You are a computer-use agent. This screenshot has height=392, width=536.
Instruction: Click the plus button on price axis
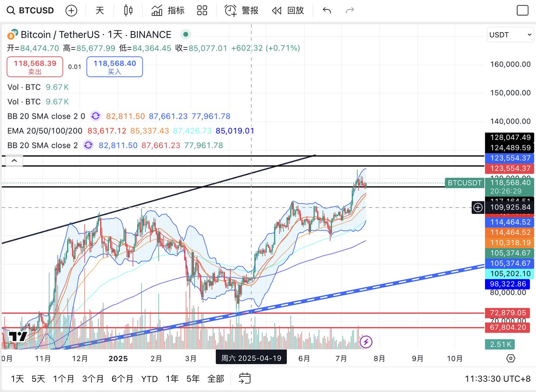[x=478, y=207]
